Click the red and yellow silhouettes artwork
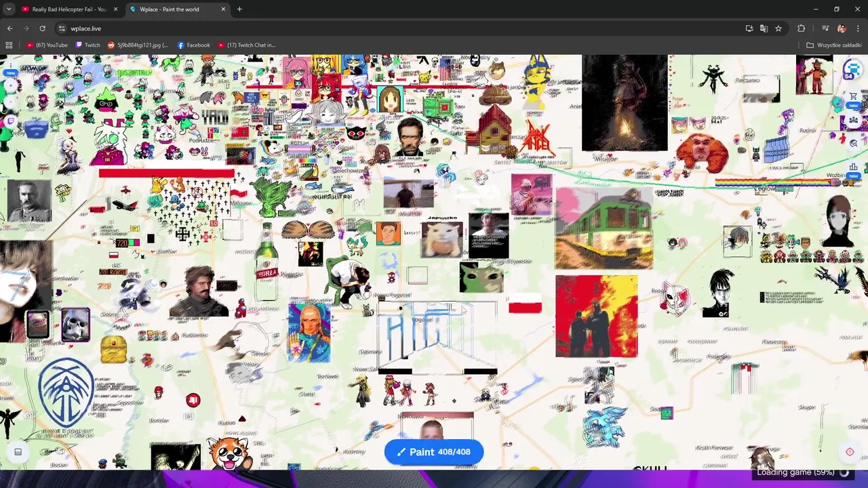 (596, 316)
